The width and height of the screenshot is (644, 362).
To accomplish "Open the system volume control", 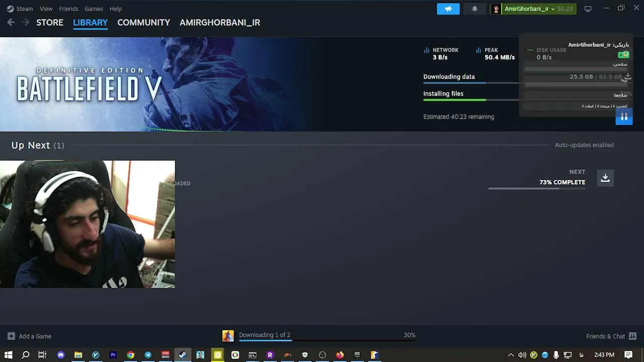I will [522, 355].
